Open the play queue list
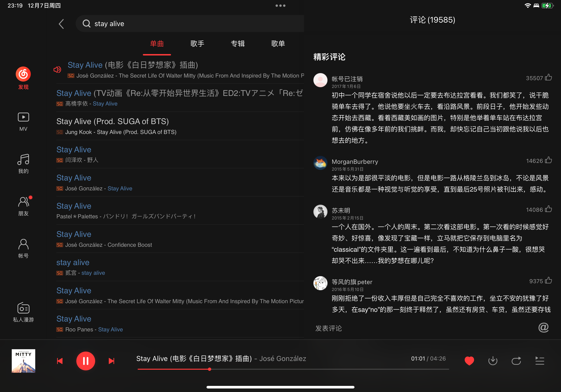 click(540, 361)
